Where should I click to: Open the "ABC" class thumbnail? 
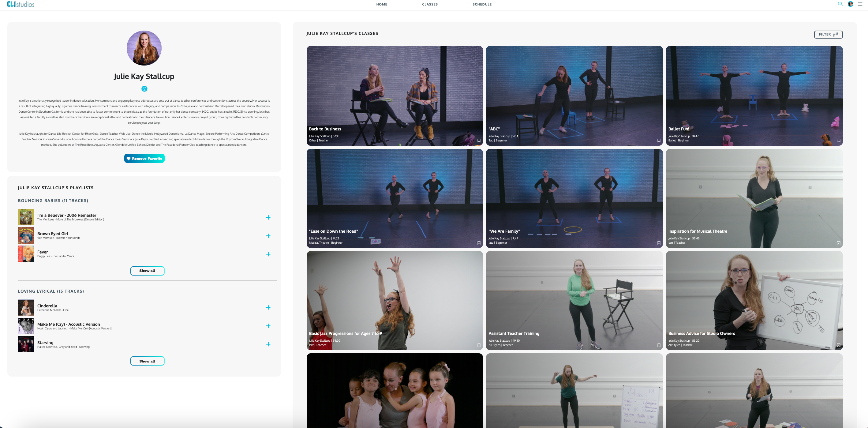(x=574, y=96)
